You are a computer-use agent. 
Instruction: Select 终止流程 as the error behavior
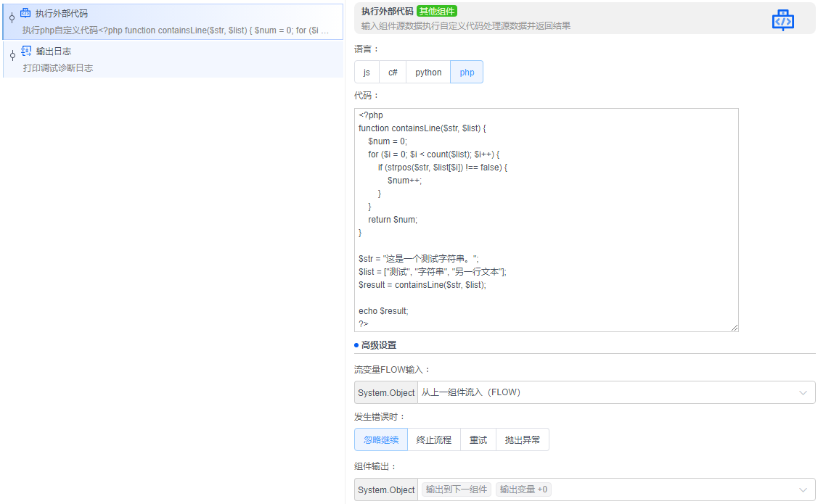pos(433,439)
